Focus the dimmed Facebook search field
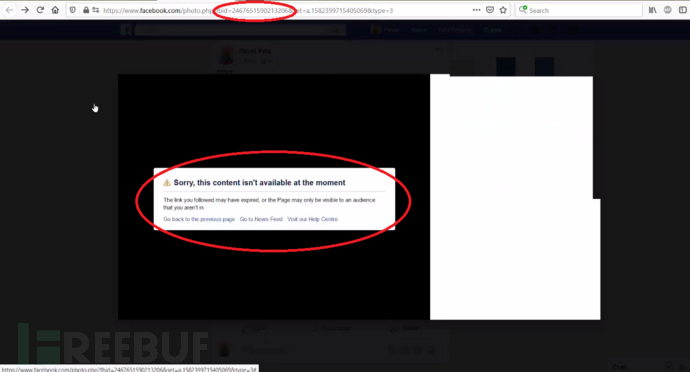This screenshot has width=690, height=372. point(240,30)
